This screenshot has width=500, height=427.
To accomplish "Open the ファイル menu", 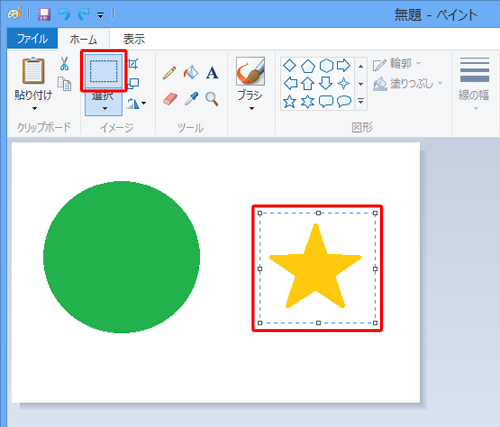I will tap(32, 39).
